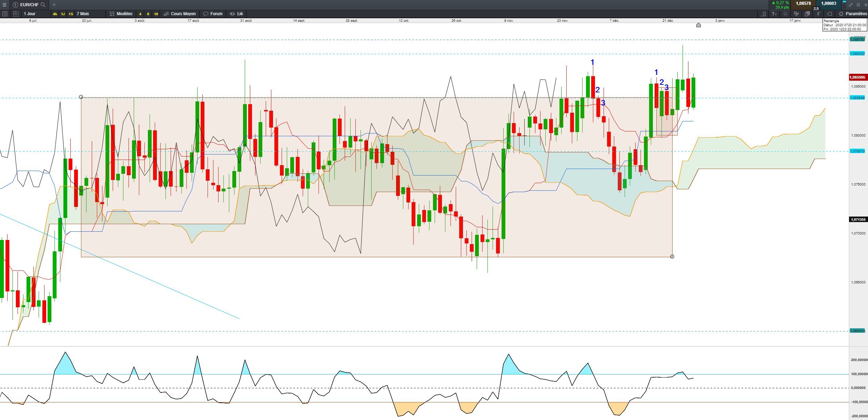
Task: Detach chart into a new window
Action: click(x=858, y=5)
